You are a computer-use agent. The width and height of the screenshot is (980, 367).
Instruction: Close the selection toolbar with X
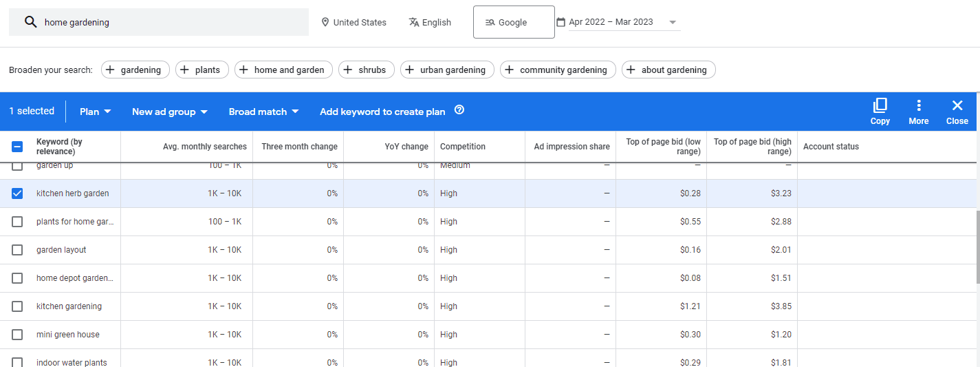click(x=957, y=105)
